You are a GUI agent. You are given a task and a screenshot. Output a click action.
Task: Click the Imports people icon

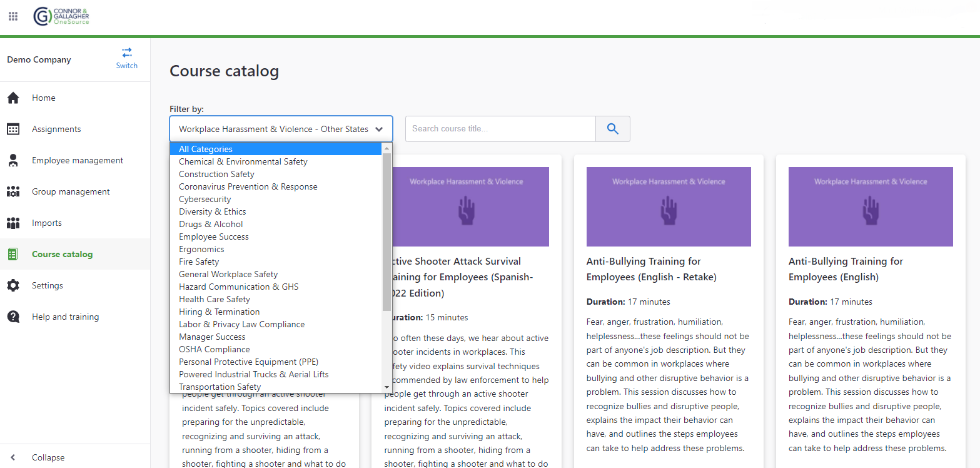coord(13,223)
